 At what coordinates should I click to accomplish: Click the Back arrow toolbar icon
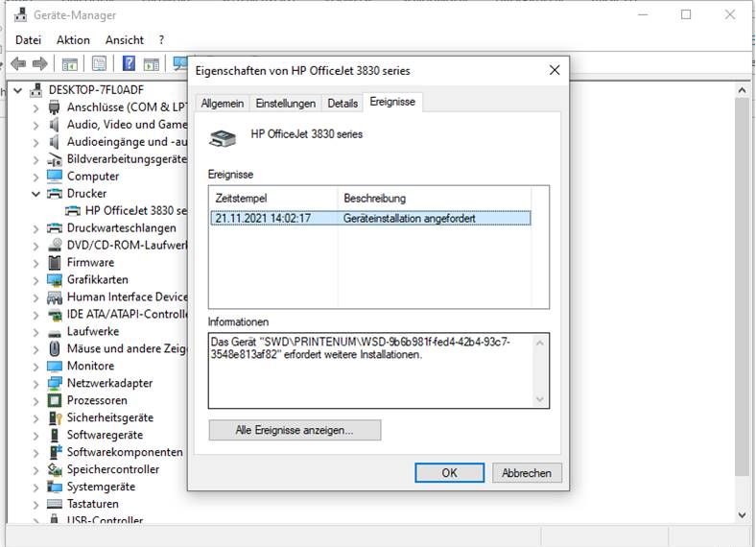(18, 63)
